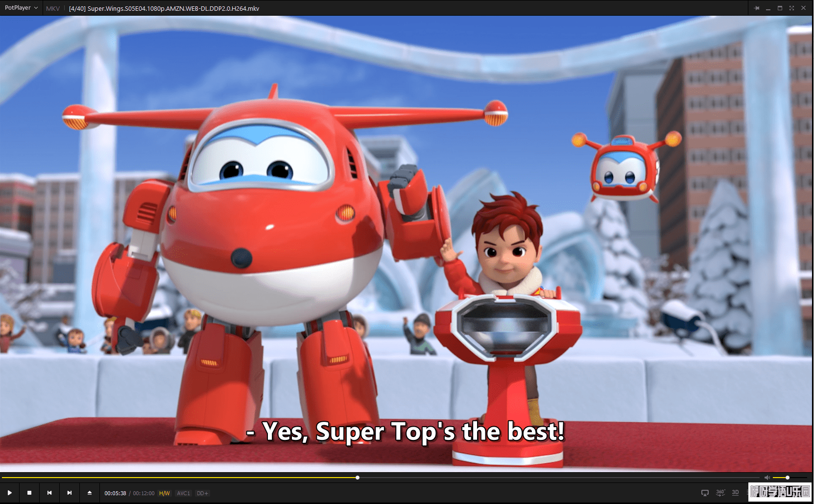
Task: Click the seek bar progress handle
Action: click(358, 478)
